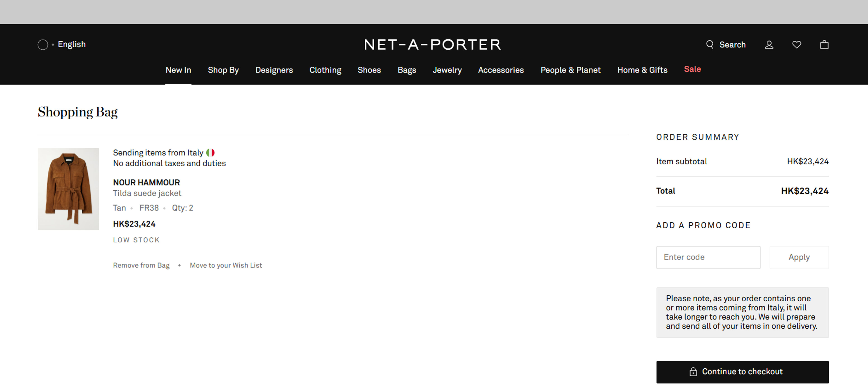Open the New In menu
The height and width of the screenshot is (386, 868).
(x=178, y=70)
